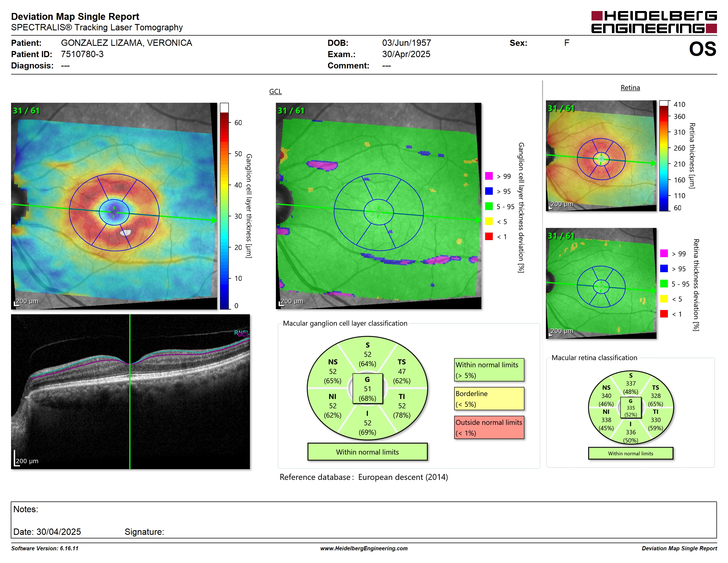
Task: Click the magenta > 99 swatch in GCL legend
Action: [489, 176]
